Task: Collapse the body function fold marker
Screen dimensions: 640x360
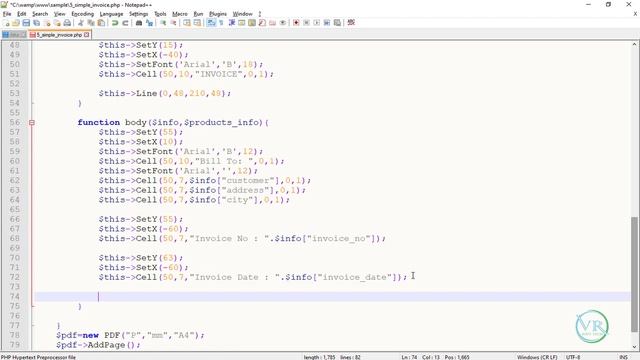Action: 32,122
